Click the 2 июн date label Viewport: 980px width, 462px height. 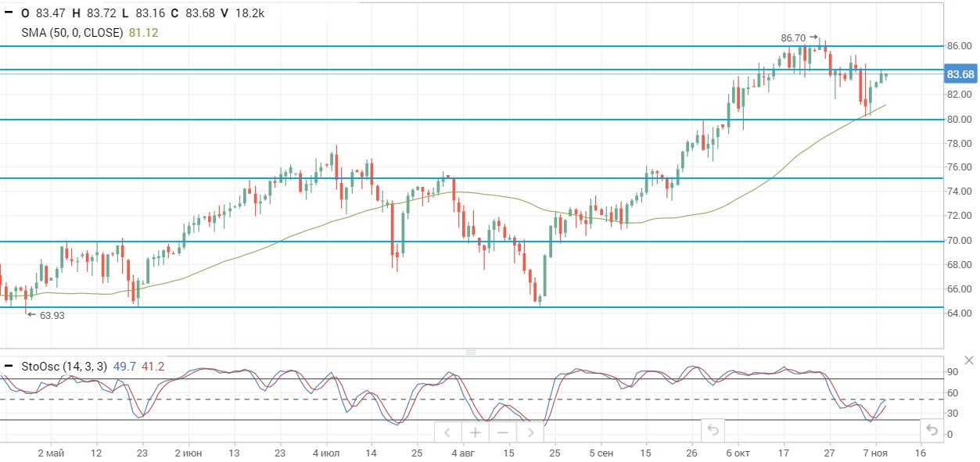tap(188, 453)
